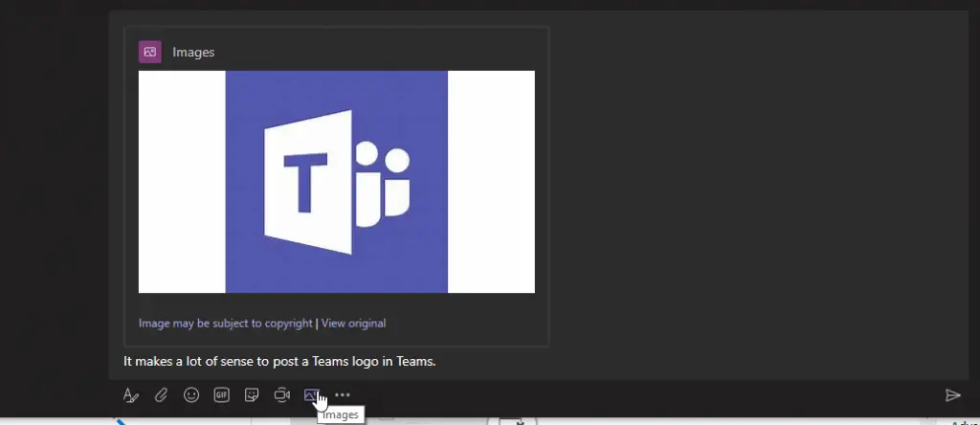
Task: Click the Images card title text
Action: click(193, 53)
